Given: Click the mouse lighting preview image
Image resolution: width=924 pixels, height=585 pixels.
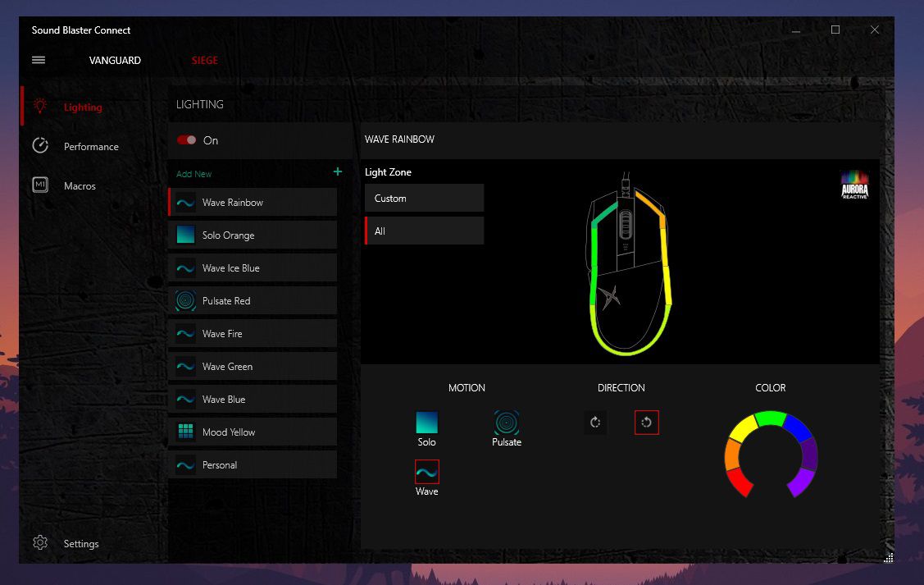Looking at the screenshot, I should click(x=630, y=263).
